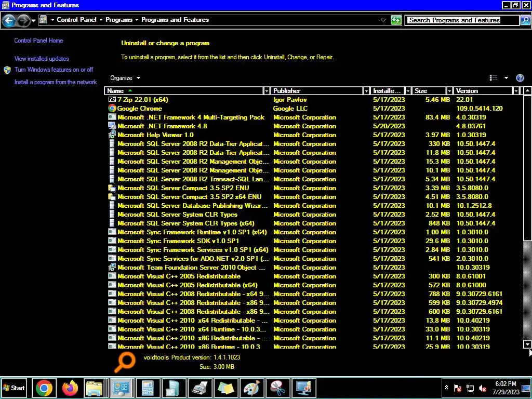Viewport: 532px width, 399px height.
Task: Click the SQL Server Compact 3.5 SP2 ENU icon
Action: (x=112, y=188)
